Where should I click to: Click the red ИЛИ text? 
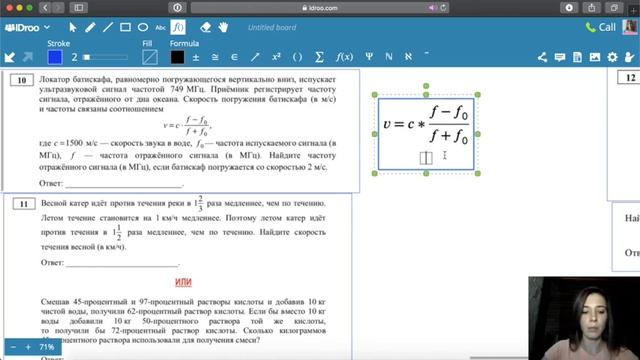183,282
